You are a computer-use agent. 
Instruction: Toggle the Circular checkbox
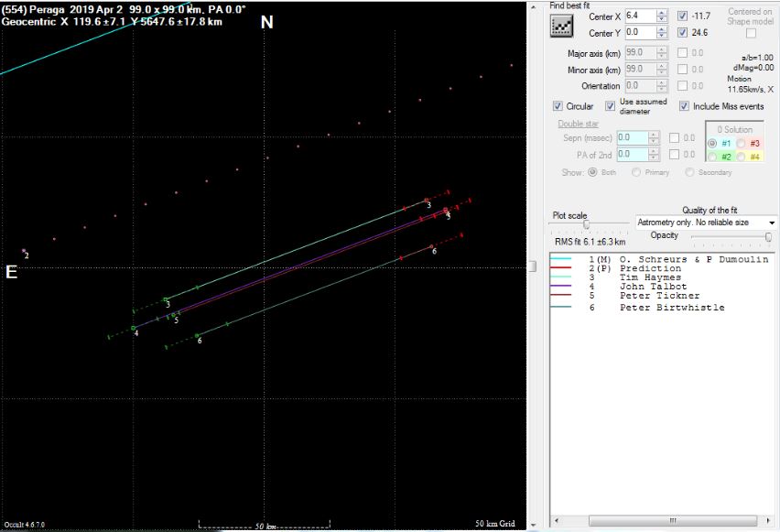coord(558,106)
